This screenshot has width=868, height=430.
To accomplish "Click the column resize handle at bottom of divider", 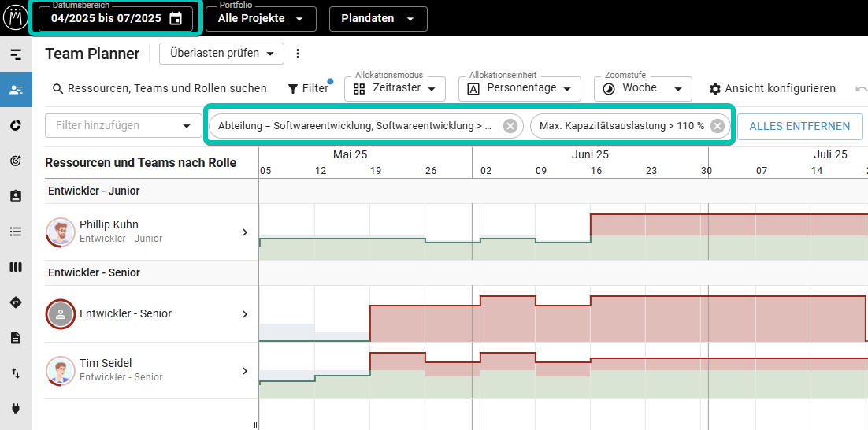I will point(255,425).
